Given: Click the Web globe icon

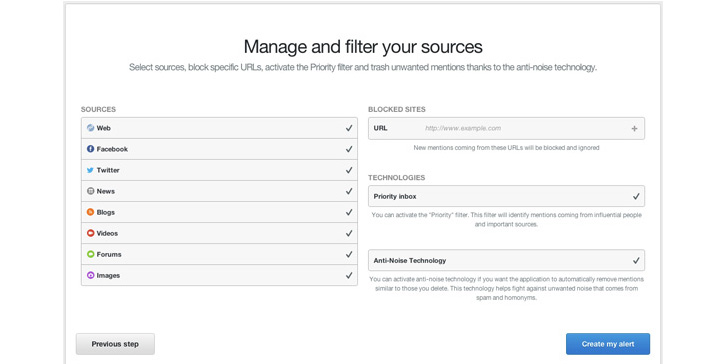Looking at the screenshot, I should (x=90, y=128).
